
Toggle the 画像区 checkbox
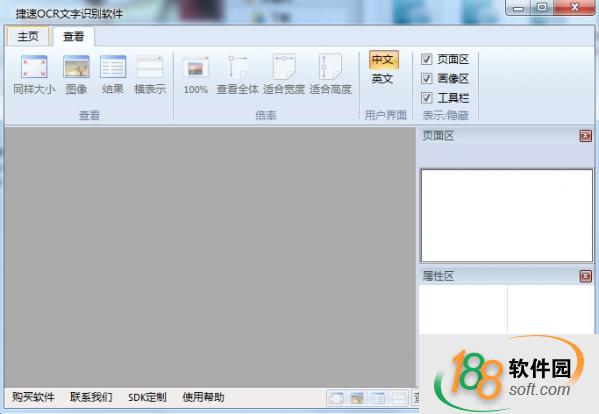[x=426, y=79]
